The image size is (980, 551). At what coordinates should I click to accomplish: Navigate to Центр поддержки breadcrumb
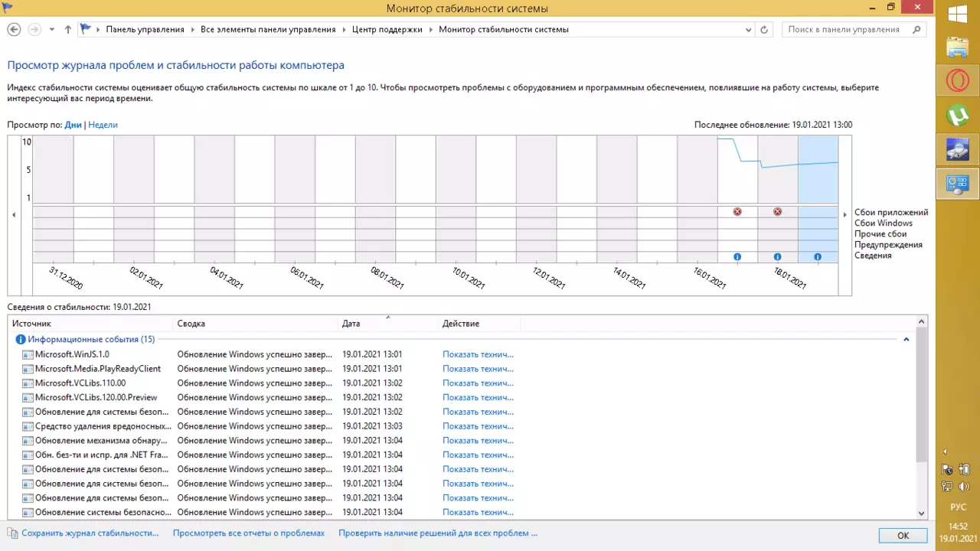(x=387, y=29)
